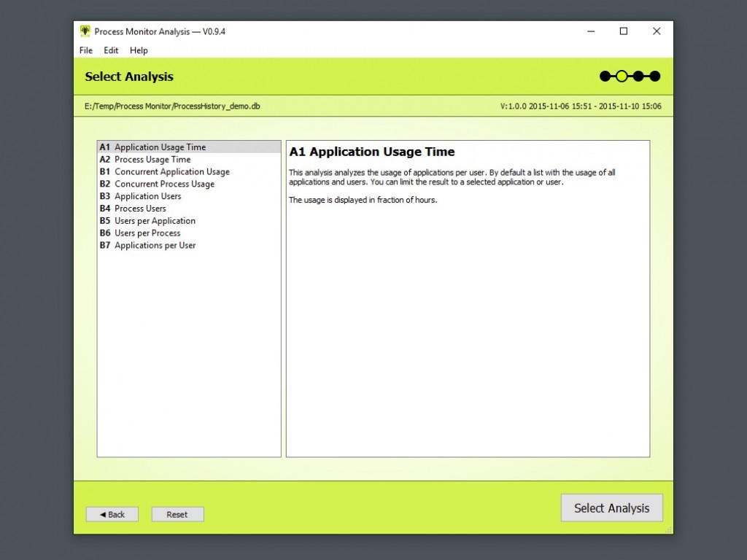Maximize the Process Monitor Analysis window
The width and height of the screenshot is (747, 560).
click(623, 31)
